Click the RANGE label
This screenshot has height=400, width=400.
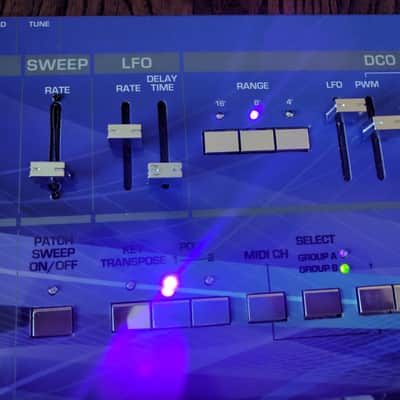pyautogui.click(x=252, y=86)
